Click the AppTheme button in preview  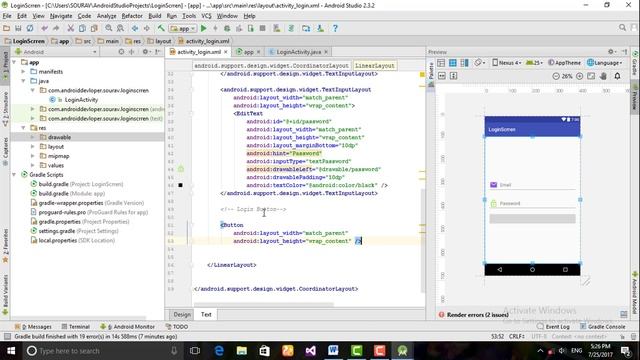point(564,63)
